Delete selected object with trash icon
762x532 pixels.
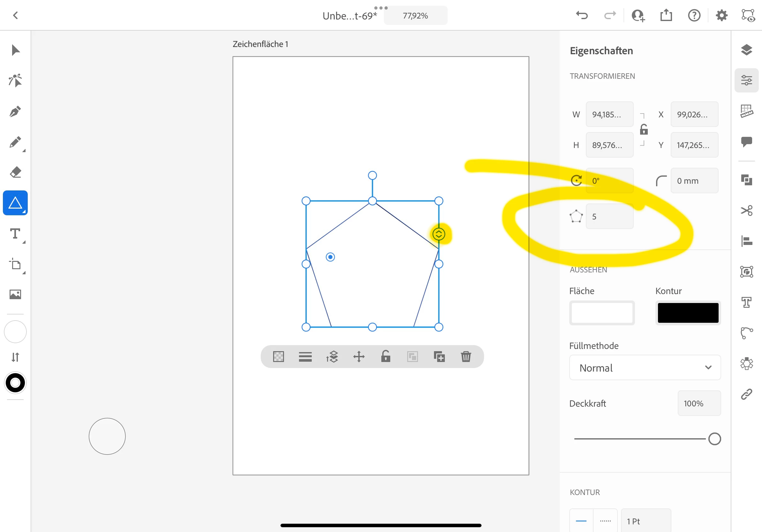[x=466, y=357]
